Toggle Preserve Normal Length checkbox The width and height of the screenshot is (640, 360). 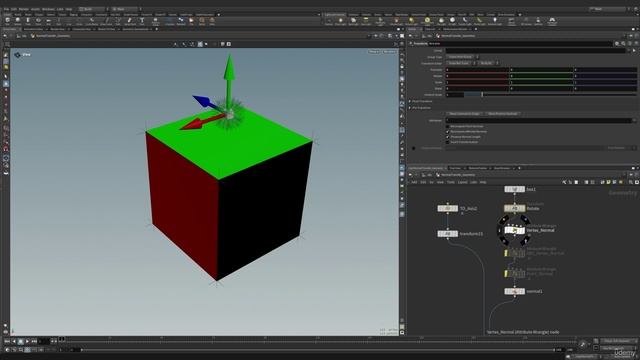[448, 137]
